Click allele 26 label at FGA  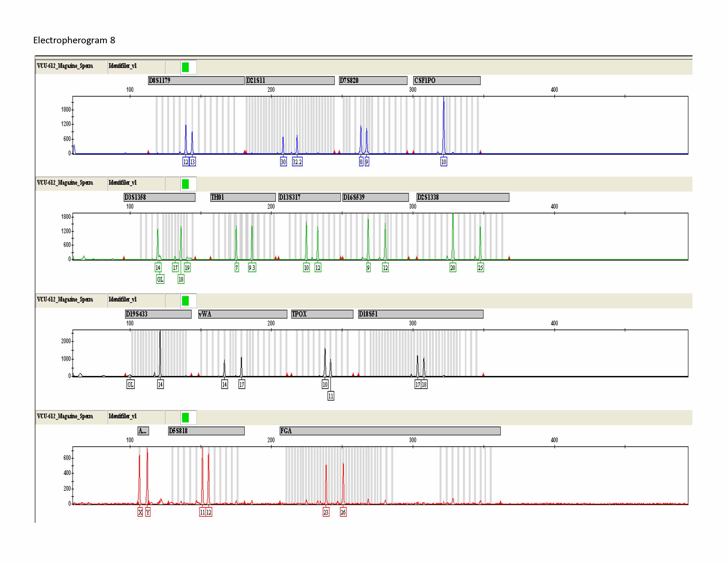pos(343,512)
